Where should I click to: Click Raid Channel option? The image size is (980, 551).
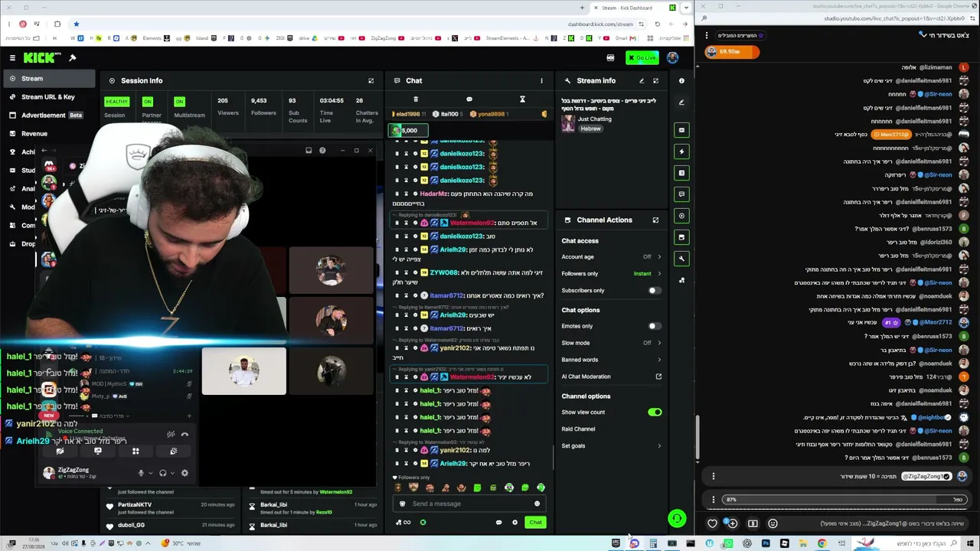578,429
